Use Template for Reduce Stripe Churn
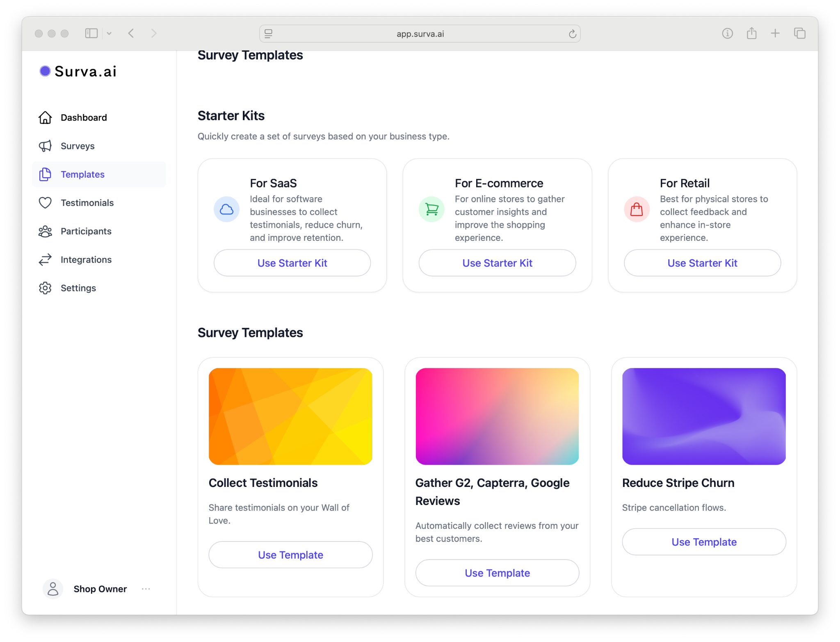Screen dimensions: 840x642 pos(704,542)
